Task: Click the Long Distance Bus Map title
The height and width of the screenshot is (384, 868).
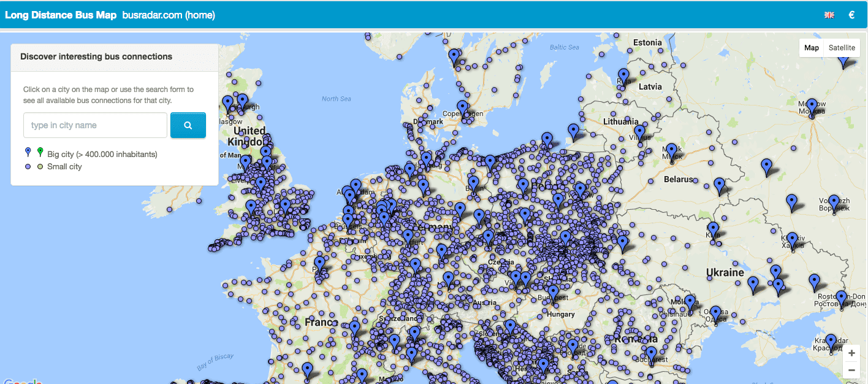Action: [x=61, y=15]
